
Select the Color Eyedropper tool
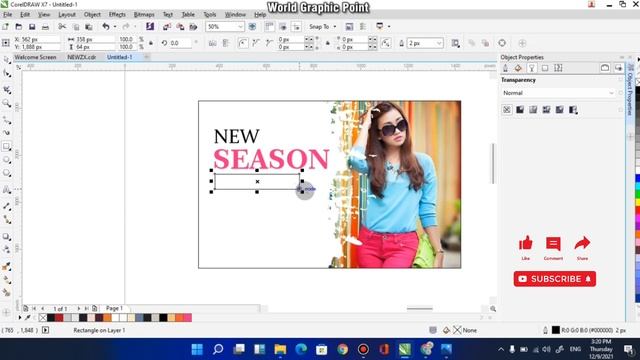(7, 267)
